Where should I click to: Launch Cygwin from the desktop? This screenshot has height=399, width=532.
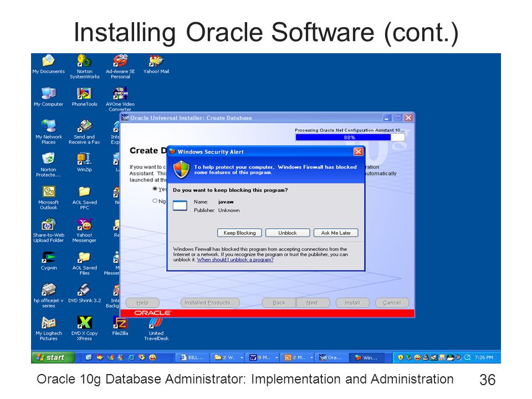click(49, 260)
